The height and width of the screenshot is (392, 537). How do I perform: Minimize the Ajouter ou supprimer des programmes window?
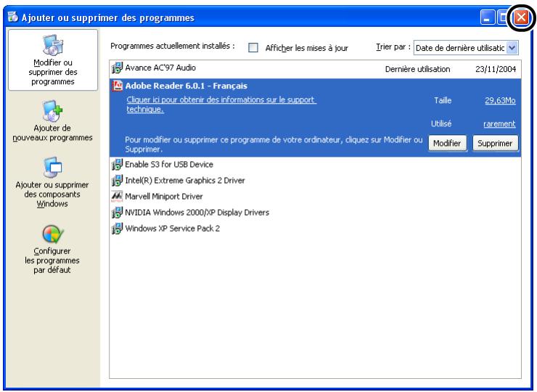pos(488,17)
